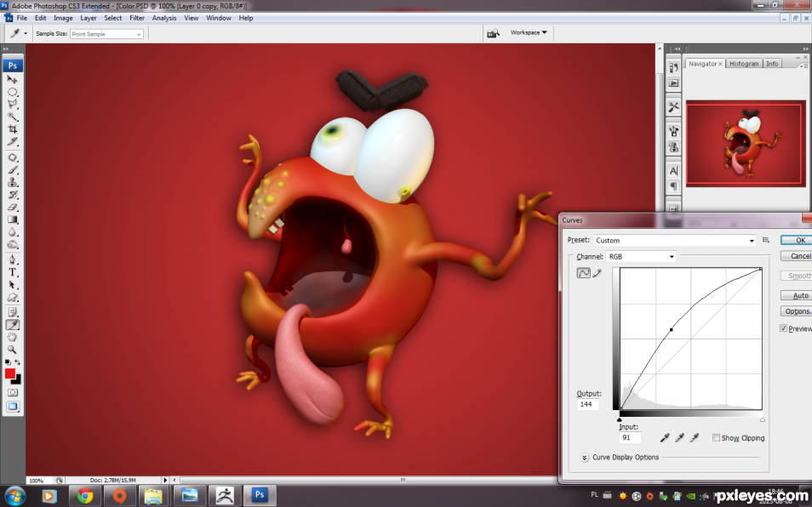Select the Patch healing tool
This screenshot has height=507, width=812.
tap(12, 157)
